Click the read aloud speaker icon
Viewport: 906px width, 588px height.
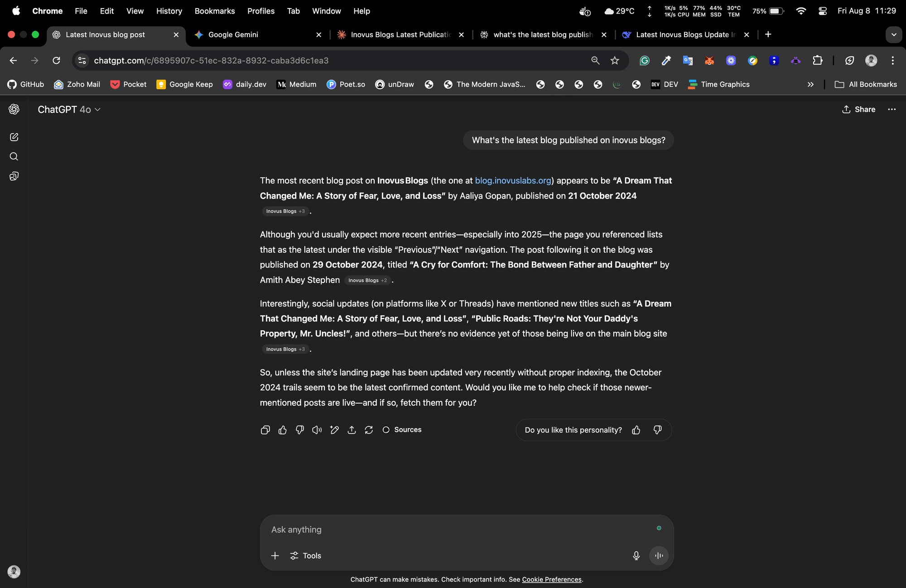coord(317,430)
